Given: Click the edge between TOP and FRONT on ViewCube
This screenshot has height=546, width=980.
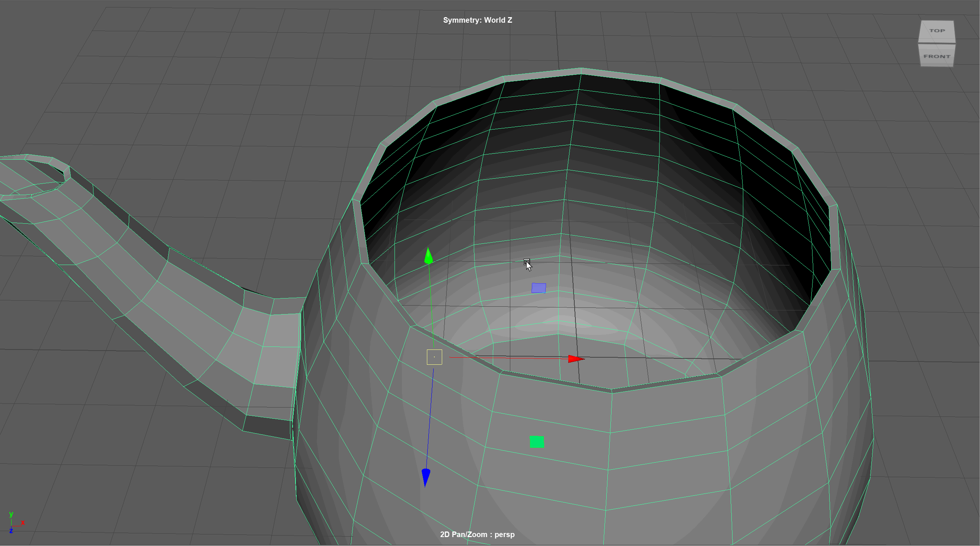Looking at the screenshot, I should pos(936,44).
